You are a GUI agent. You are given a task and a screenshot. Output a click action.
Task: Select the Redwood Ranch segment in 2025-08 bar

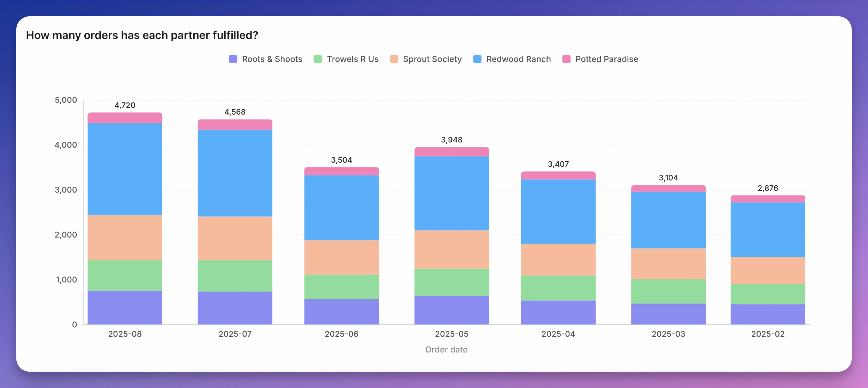[125, 169]
